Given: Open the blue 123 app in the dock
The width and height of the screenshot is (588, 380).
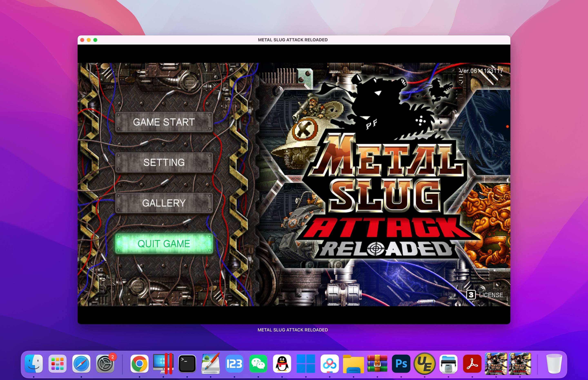Looking at the screenshot, I should [235, 364].
